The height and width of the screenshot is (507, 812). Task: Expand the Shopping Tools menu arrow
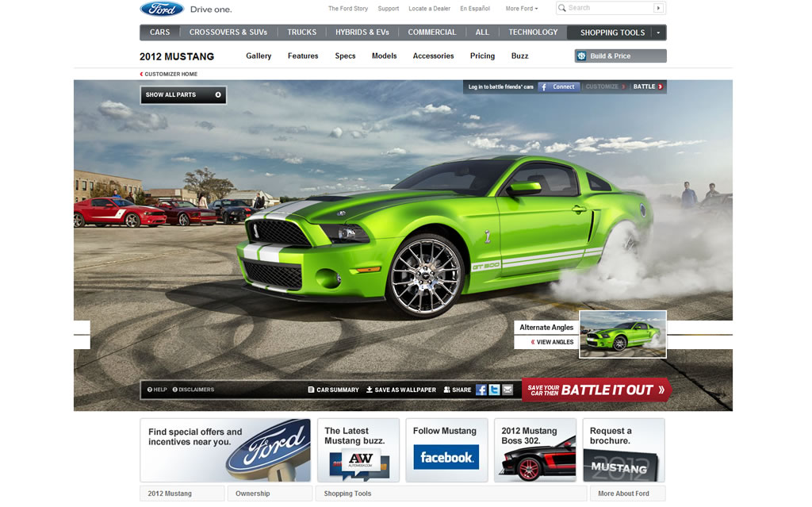pos(657,33)
